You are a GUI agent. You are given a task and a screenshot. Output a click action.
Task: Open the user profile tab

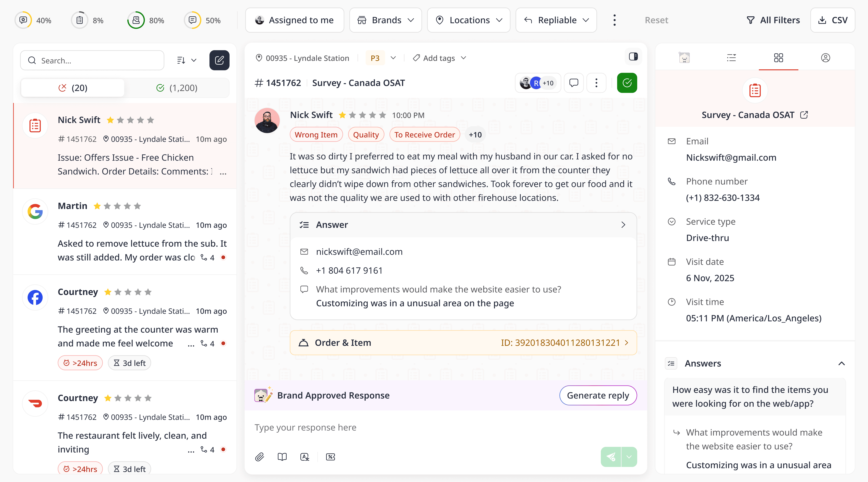tap(825, 58)
